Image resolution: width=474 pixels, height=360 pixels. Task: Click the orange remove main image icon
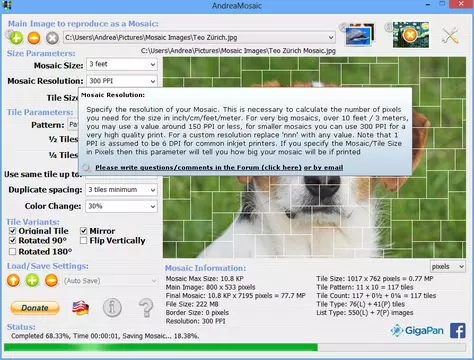(x=34, y=38)
